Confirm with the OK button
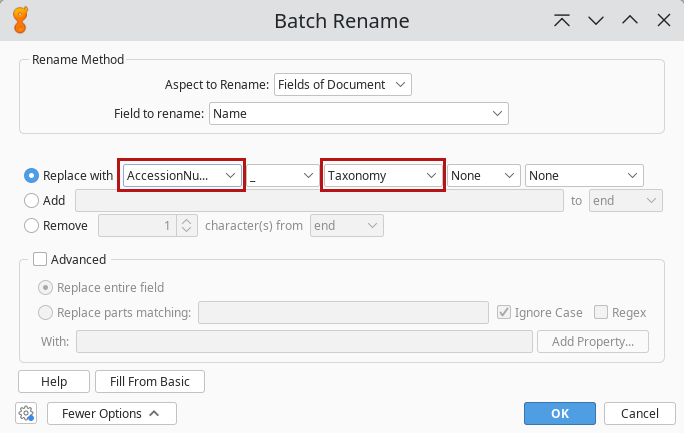The image size is (684, 433). click(x=559, y=413)
